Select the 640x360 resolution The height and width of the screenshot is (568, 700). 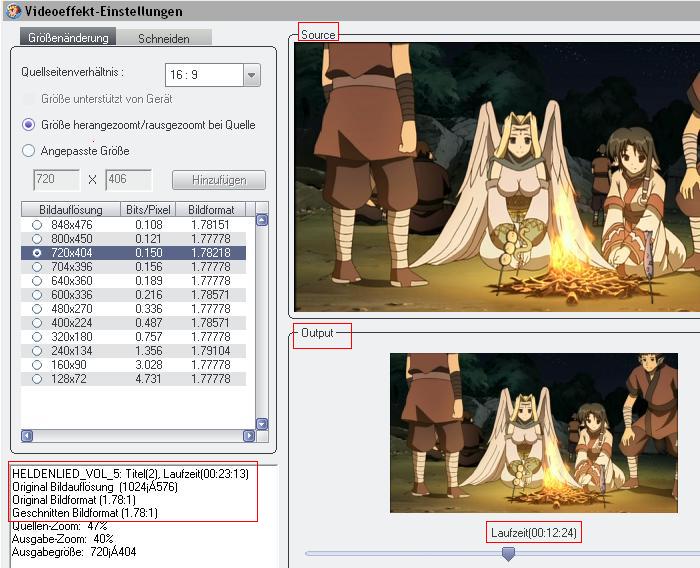(37, 280)
